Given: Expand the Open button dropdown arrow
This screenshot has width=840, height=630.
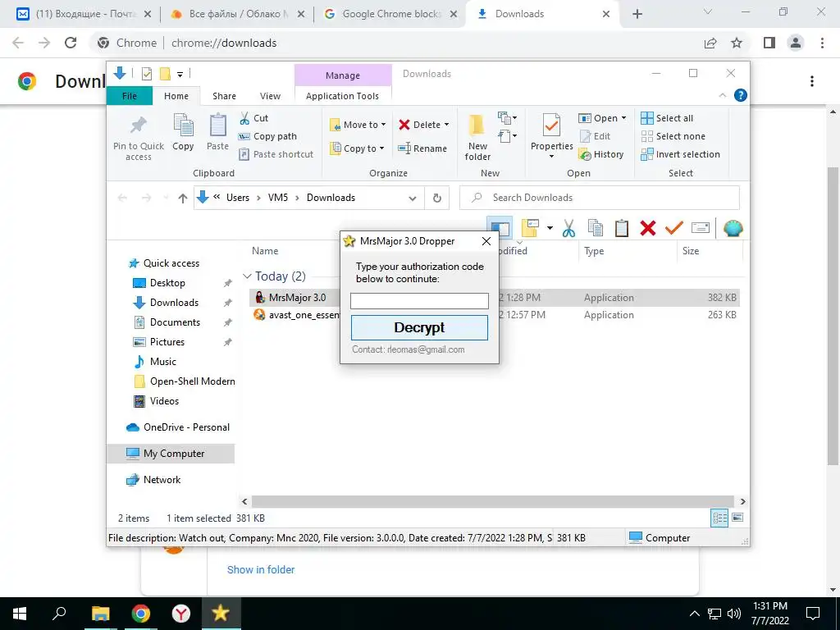Looking at the screenshot, I should click(623, 118).
